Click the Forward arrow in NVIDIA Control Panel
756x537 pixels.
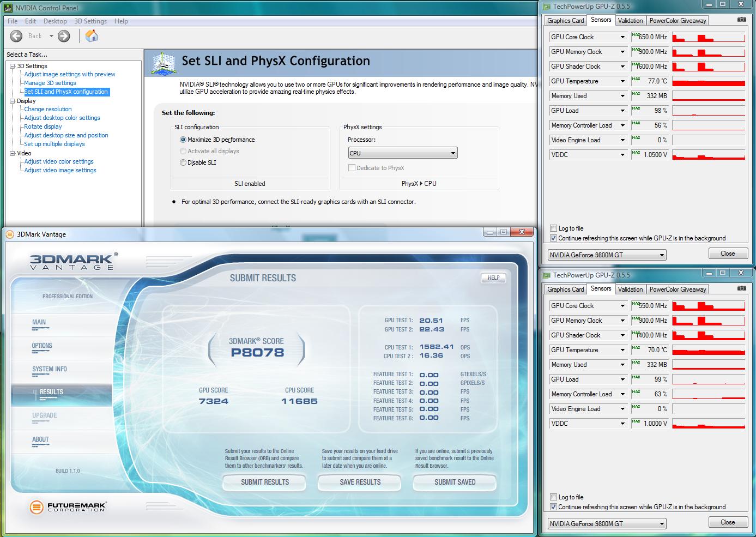[x=64, y=36]
